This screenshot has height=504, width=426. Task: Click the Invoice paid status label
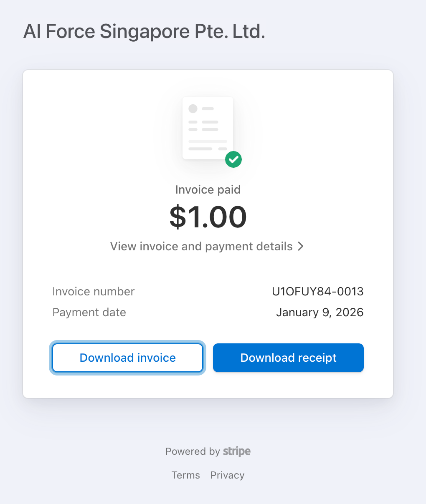208,189
